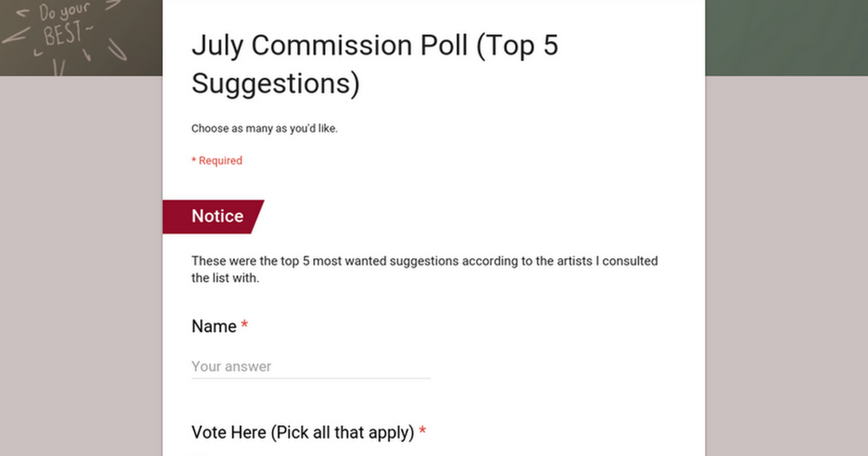Click the chalk arrow doodle below "BEST"
The image size is (868, 456).
pos(87,55)
